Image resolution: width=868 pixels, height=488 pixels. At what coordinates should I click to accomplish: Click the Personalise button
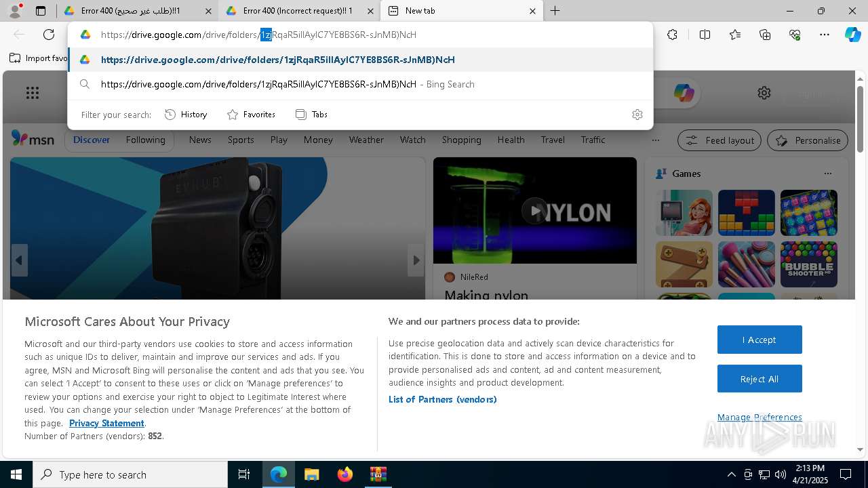808,140
